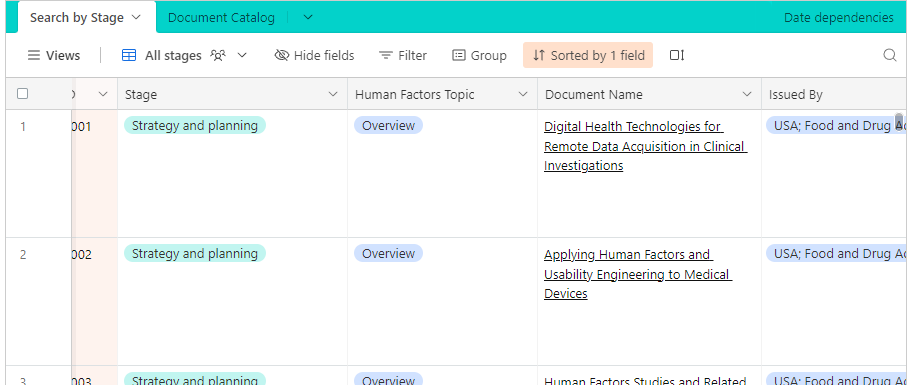Click Strategy and planning tag in row 2
Image resolution: width=908 pixels, height=385 pixels.
coord(195,254)
